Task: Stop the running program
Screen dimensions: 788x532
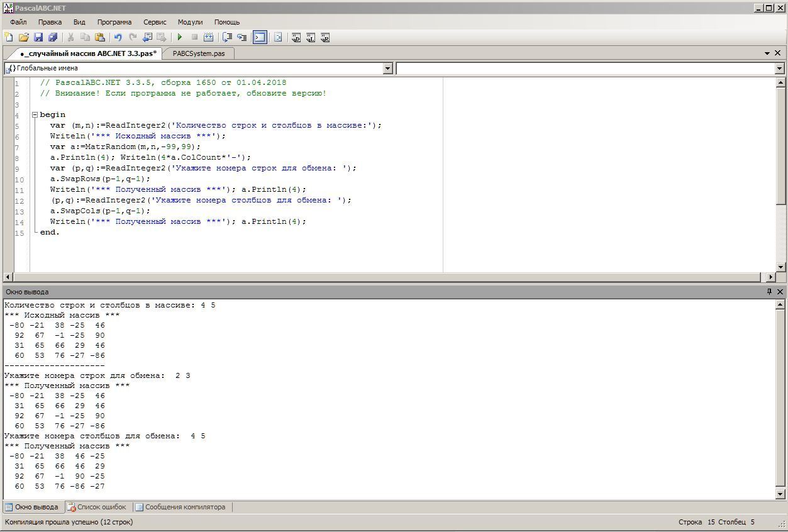Action: tap(194, 38)
